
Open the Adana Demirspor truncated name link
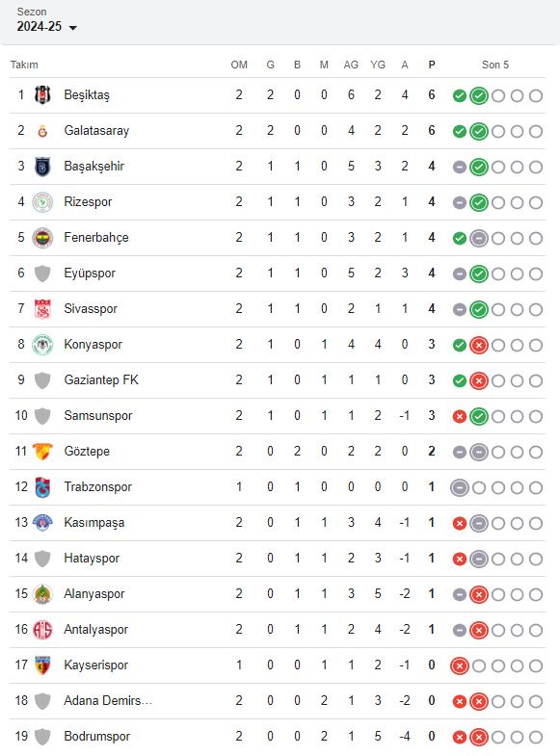pyautogui.click(x=108, y=700)
